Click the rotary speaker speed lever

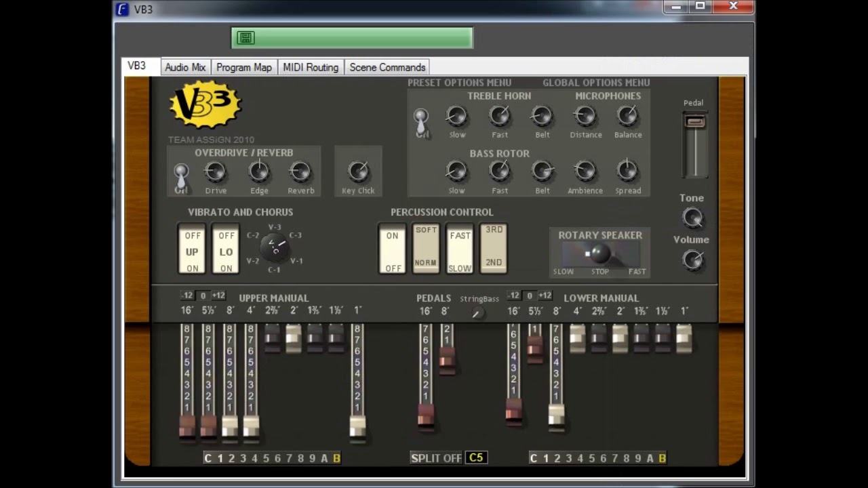599,254
